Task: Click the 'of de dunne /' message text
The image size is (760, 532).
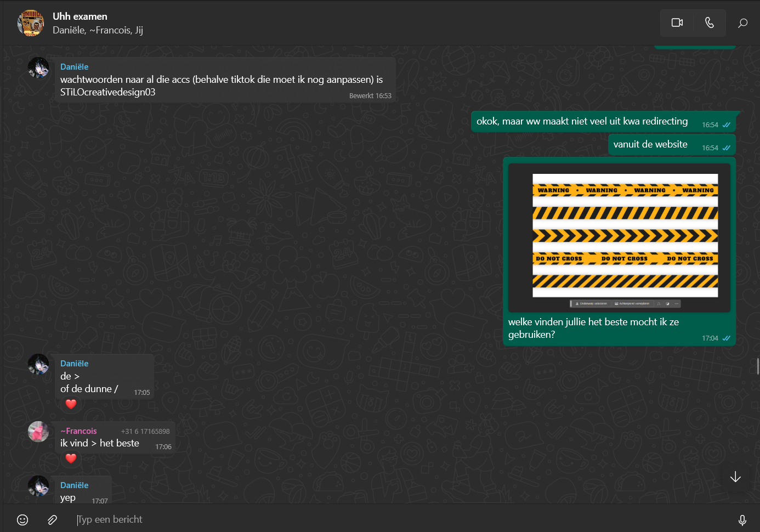Action: point(89,389)
